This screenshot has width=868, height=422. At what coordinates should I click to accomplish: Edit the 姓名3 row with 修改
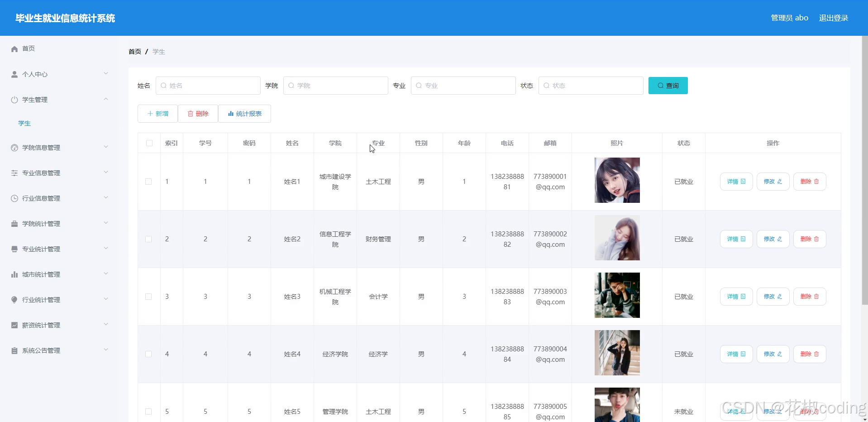click(773, 297)
